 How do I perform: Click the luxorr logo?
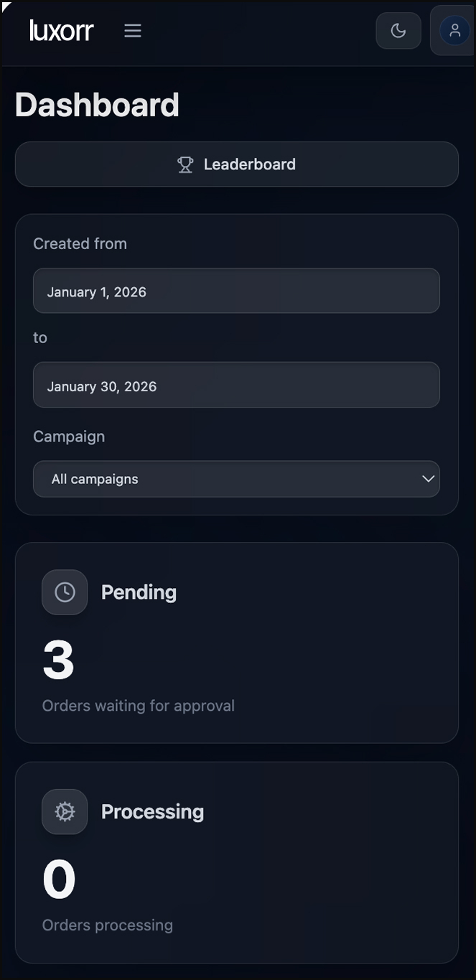pos(62,31)
